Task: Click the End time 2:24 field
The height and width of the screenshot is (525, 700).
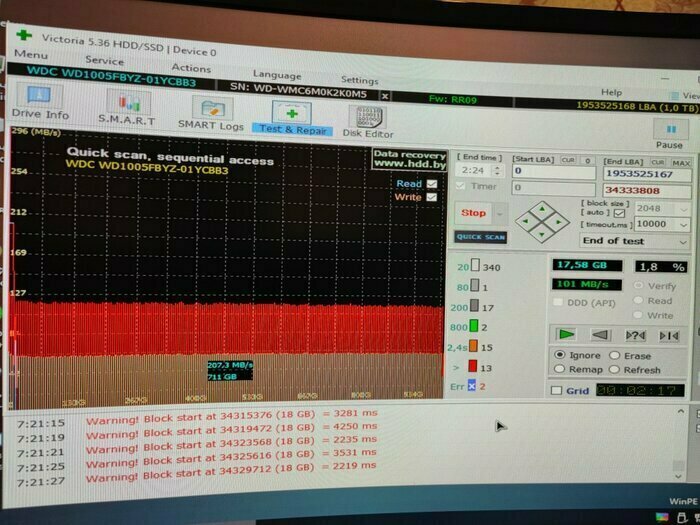Action: tap(474, 170)
